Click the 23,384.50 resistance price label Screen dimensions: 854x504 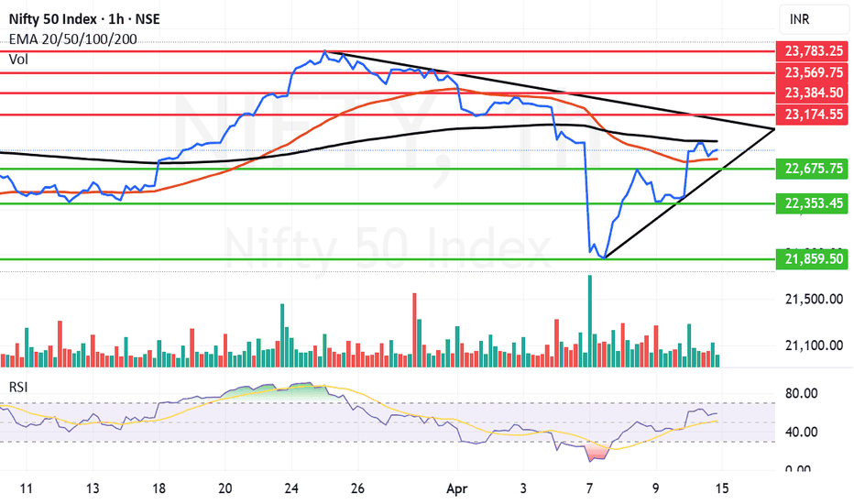coord(812,93)
